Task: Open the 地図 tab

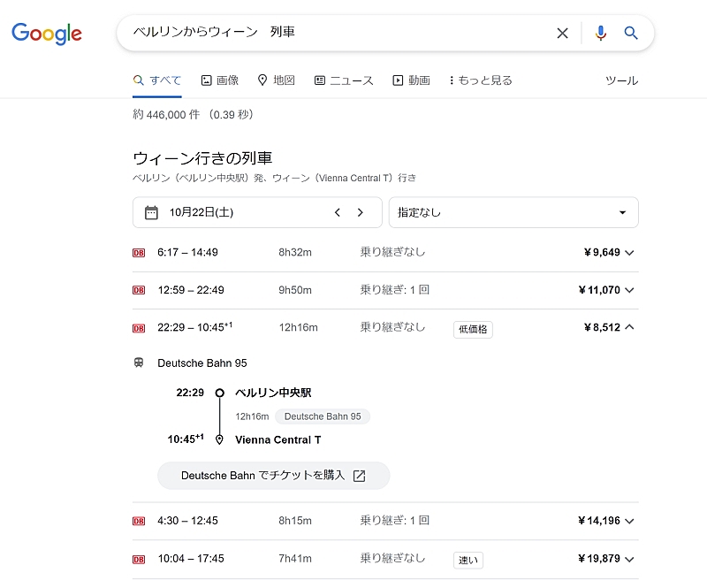Action: (x=276, y=80)
